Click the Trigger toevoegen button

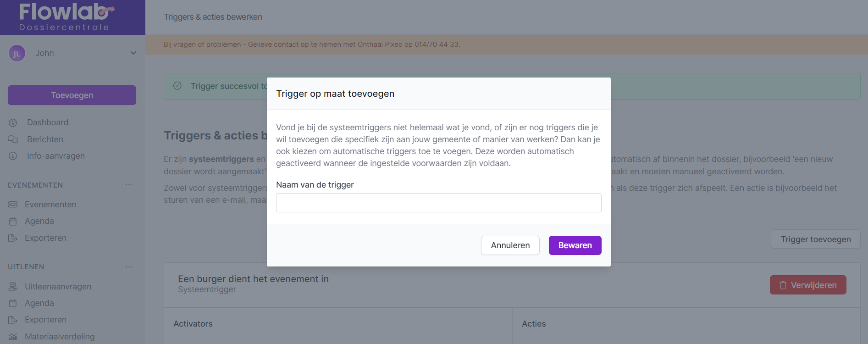coord(815,239)
